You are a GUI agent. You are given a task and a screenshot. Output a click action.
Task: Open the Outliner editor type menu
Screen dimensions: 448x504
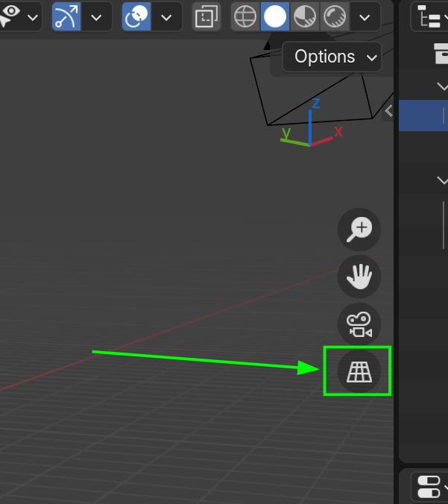pyautogui.click(x=429, y=16)
